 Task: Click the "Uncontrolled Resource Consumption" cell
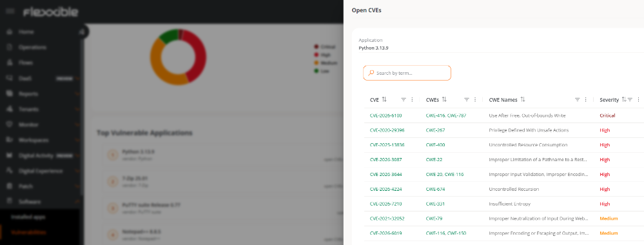click(x=528, y=145)
